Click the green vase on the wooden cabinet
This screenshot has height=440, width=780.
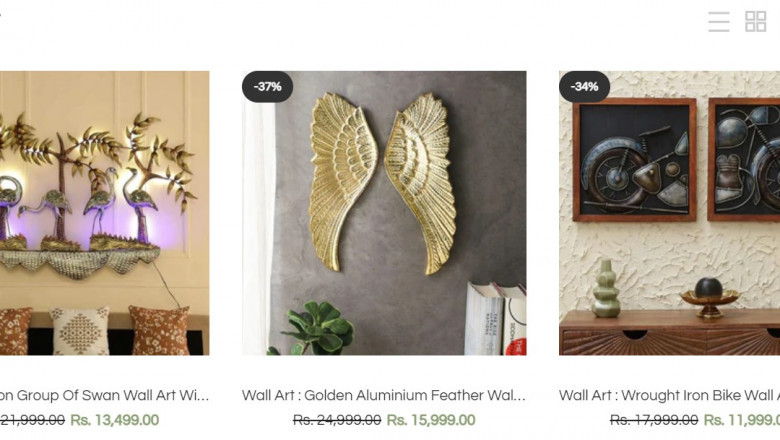pyautogui.click(x=606, y=289)
